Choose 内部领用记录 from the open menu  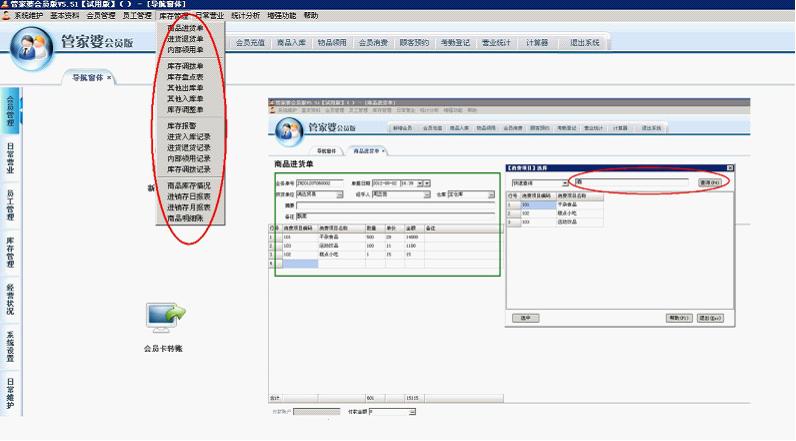[x=188, y=158]
